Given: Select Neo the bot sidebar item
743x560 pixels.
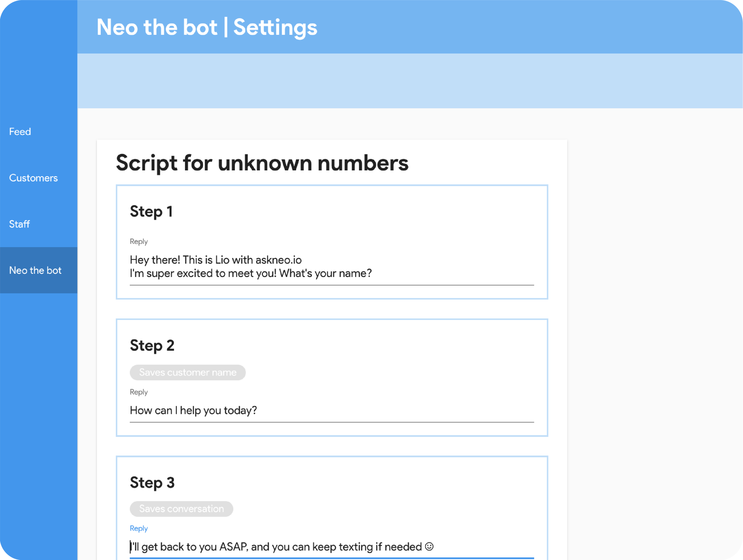Looking at the screenshot, I should coord(35,271).
